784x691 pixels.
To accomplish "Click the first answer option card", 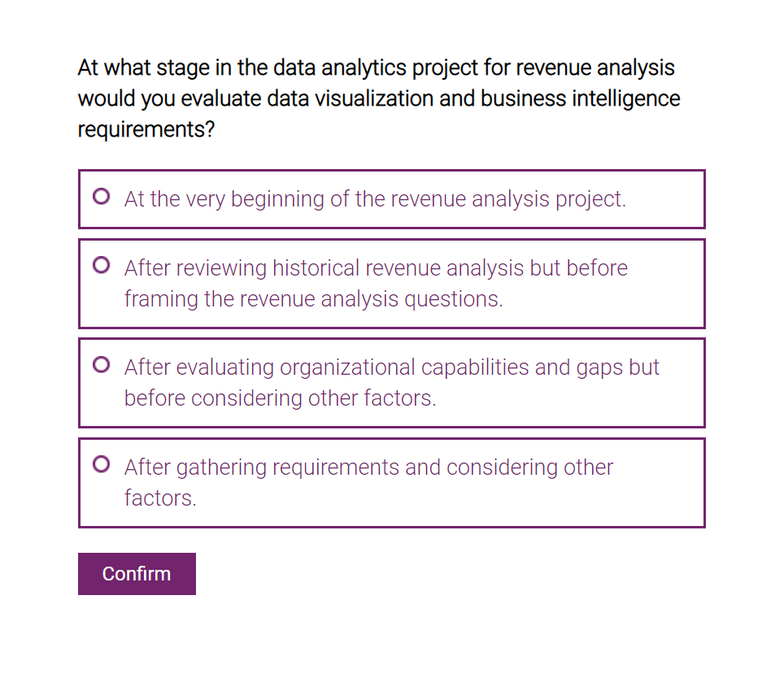I will tap(390, 198).
